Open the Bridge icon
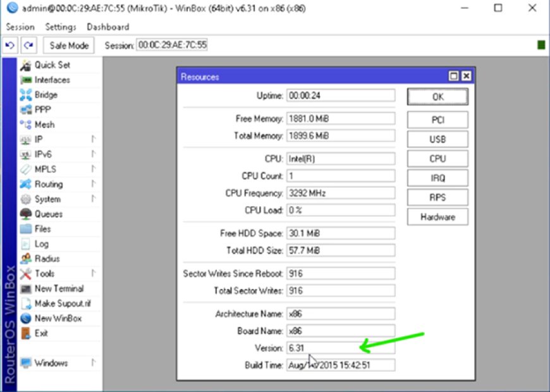 click(x=26, y=95)
